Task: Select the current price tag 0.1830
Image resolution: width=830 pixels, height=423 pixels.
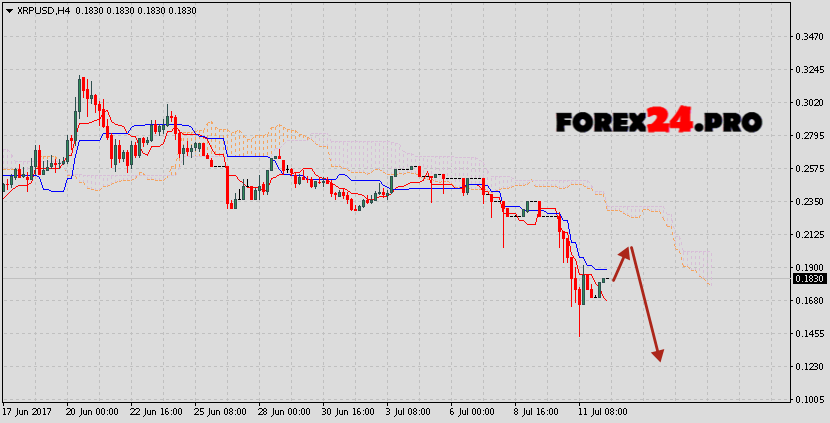Action: point(807,277)
